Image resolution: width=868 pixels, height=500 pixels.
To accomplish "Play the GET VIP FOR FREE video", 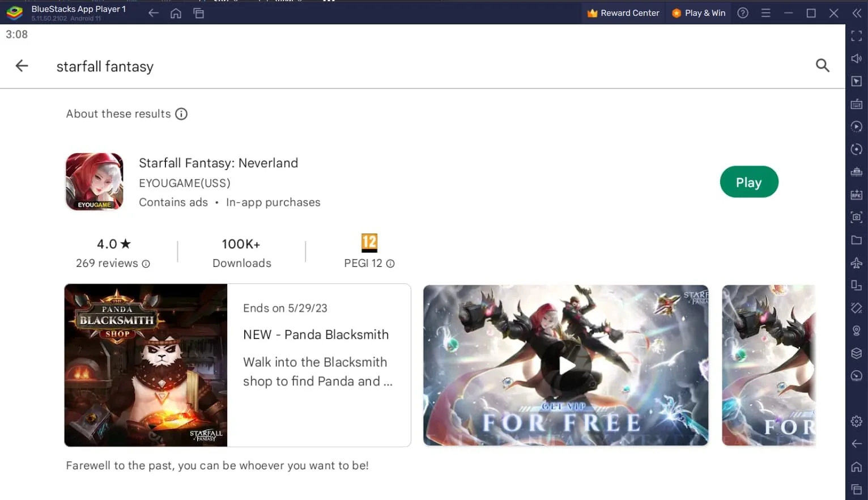I will point(565,365).
